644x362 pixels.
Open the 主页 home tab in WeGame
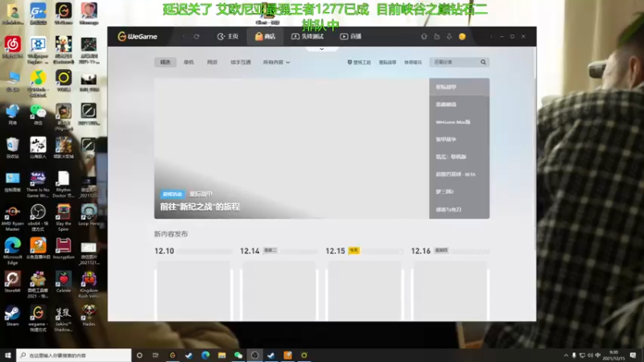point(228,36)
